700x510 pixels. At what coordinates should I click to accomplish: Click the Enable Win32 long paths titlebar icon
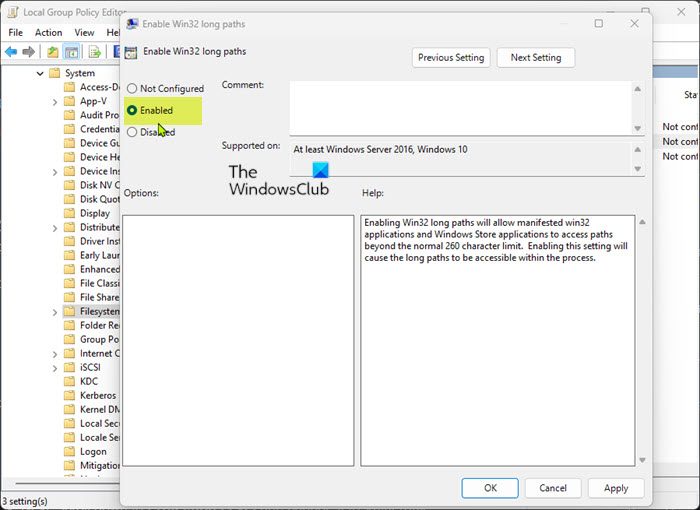pyautogui.click(x=132, y=24)
